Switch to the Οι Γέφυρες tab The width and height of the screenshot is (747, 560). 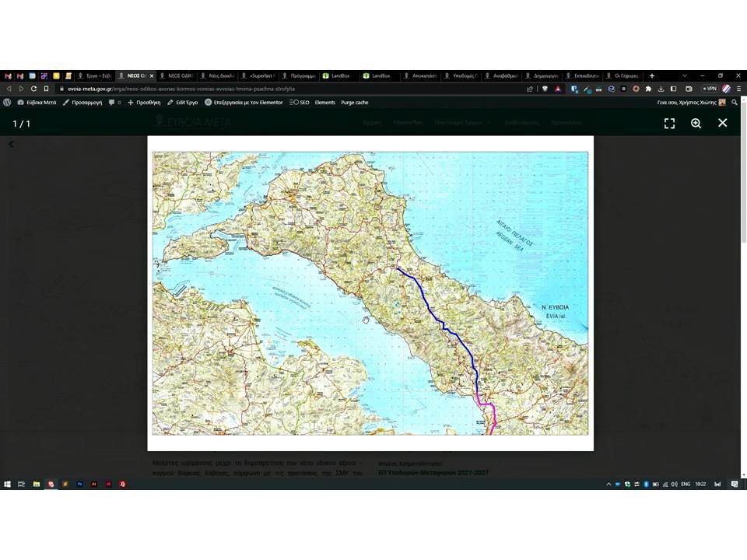click(623, 75)
